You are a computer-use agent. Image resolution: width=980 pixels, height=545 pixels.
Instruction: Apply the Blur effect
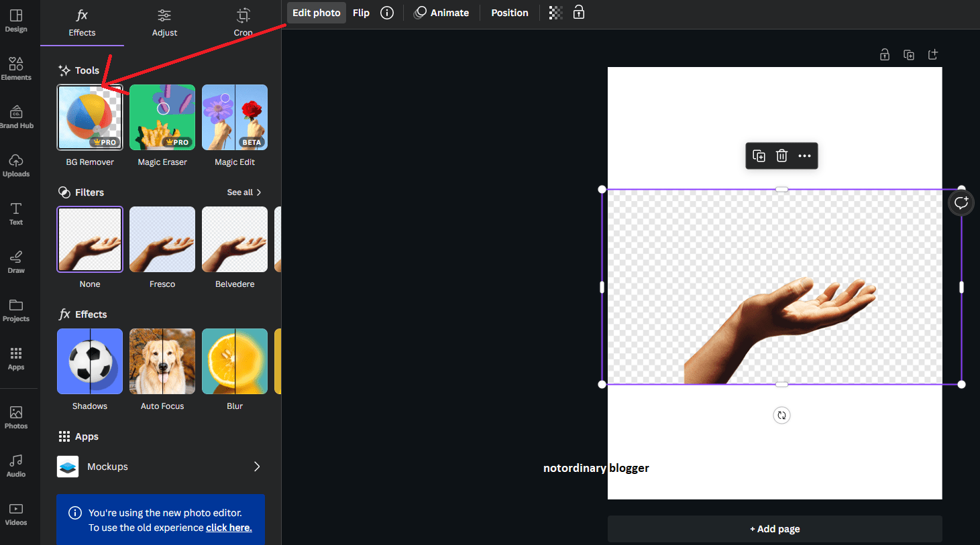pos(234,361)
